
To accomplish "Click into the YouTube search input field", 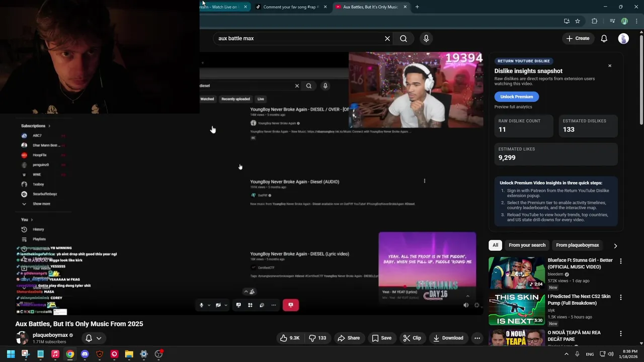I will pos(299,38).
